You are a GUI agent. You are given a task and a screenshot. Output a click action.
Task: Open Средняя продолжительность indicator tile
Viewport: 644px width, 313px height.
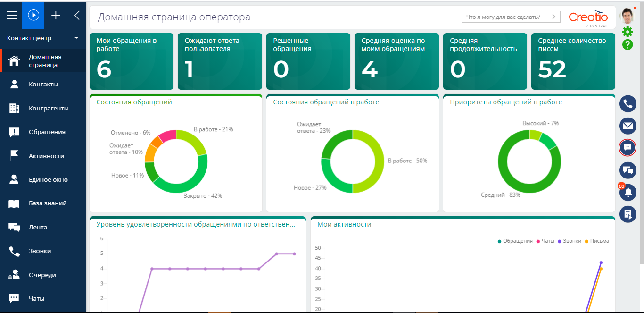coord(485,61)
